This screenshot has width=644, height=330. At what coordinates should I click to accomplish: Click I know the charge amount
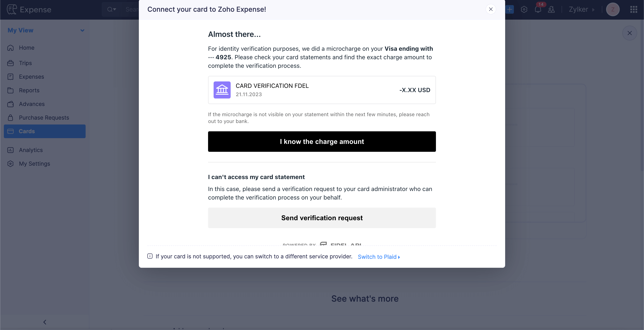[322, 141]
